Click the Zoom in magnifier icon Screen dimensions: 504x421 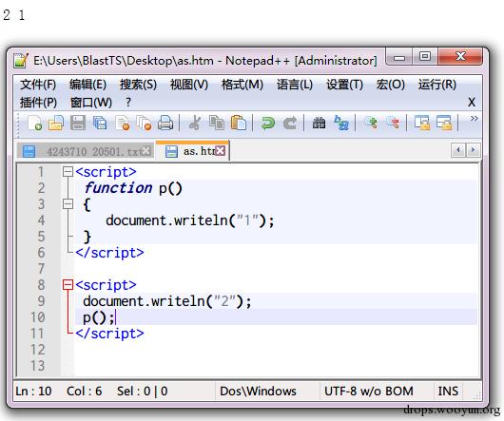click(371, 123)
